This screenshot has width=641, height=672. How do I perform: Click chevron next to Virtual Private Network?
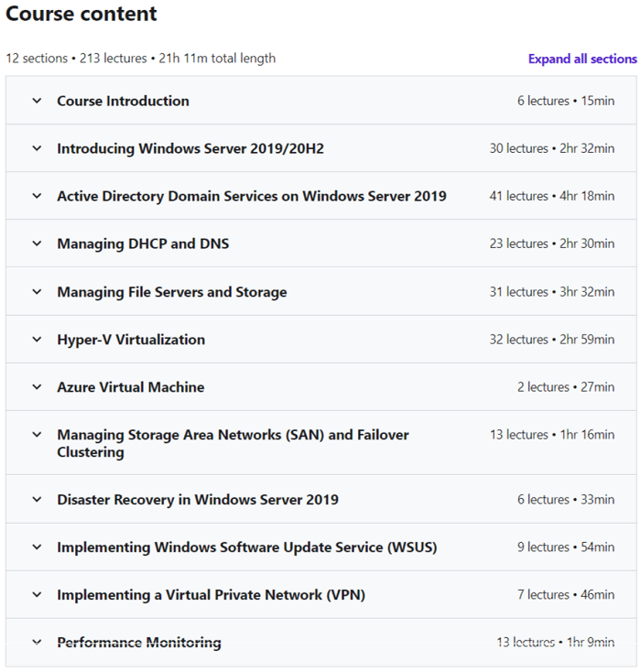click(37, 595)
